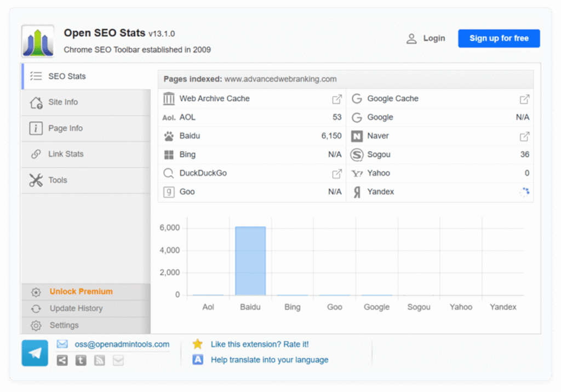Click the user profile icon beside Login
Screen dimensions: 561x392
[411, 39]
